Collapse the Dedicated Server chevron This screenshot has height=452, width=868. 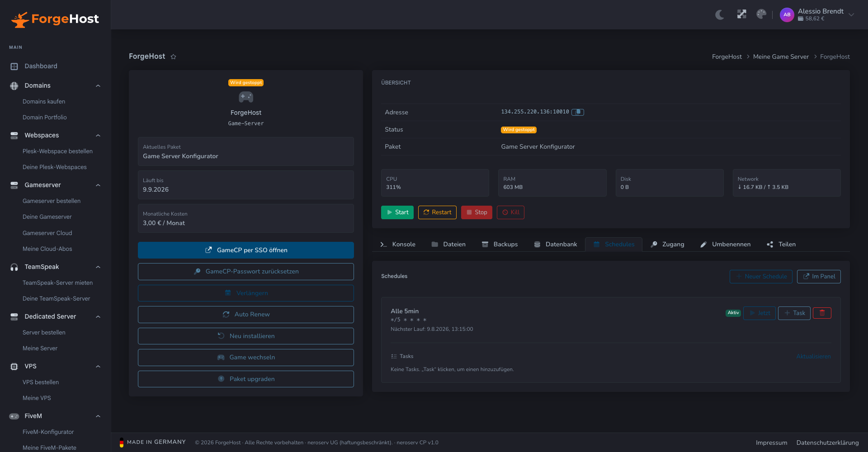point(98,317)
